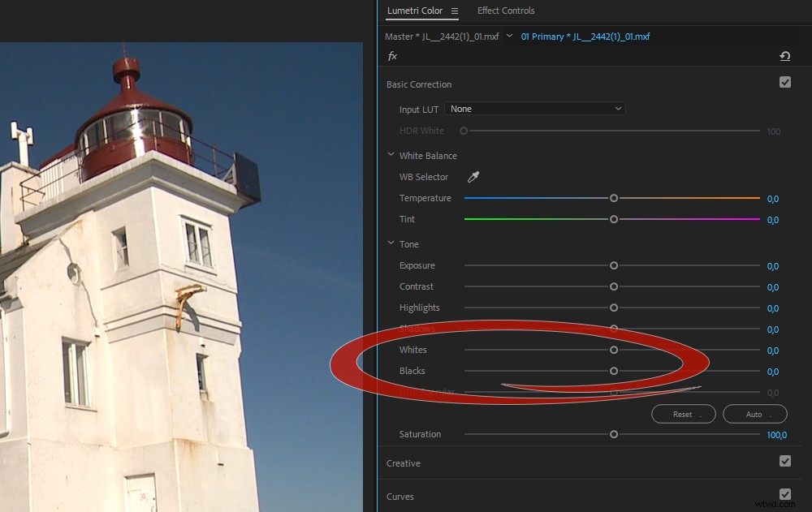This screenshot has width=812, height=512.
Task: Click the Blacks slider handle
Action: click(614, 371)
